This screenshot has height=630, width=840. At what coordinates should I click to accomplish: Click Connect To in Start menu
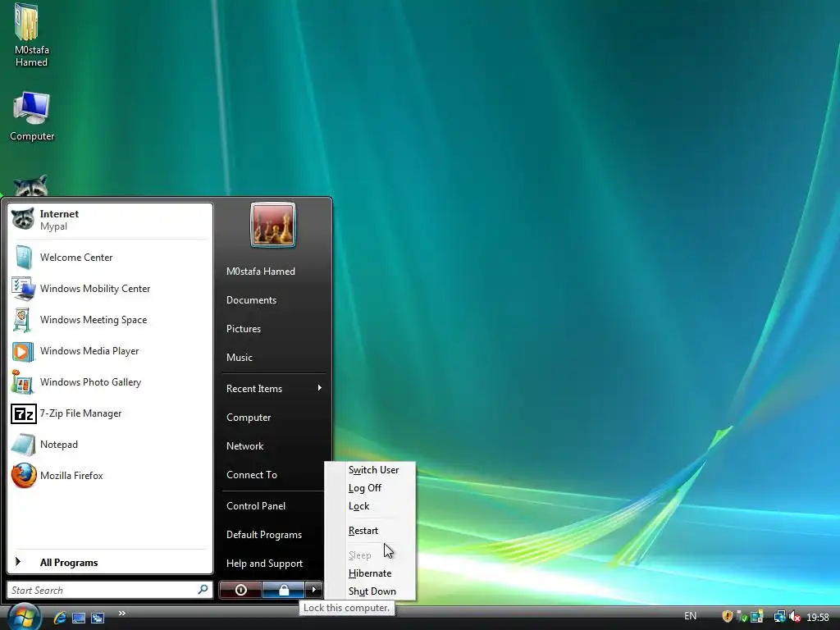click(252, 475)
